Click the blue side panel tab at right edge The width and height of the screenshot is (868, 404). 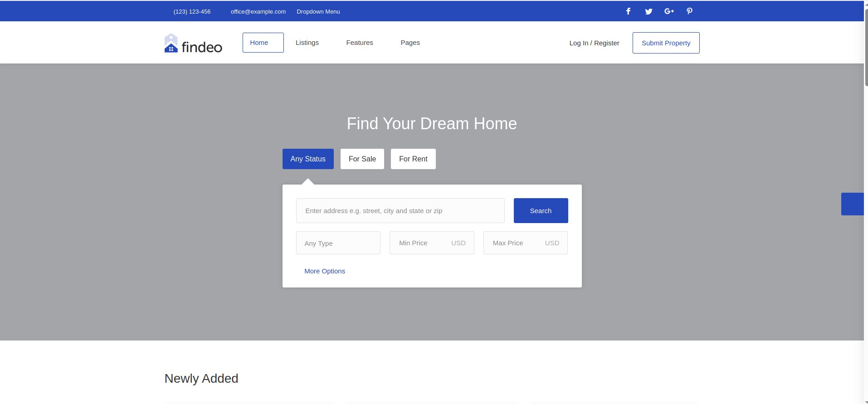tap(853, 204)
